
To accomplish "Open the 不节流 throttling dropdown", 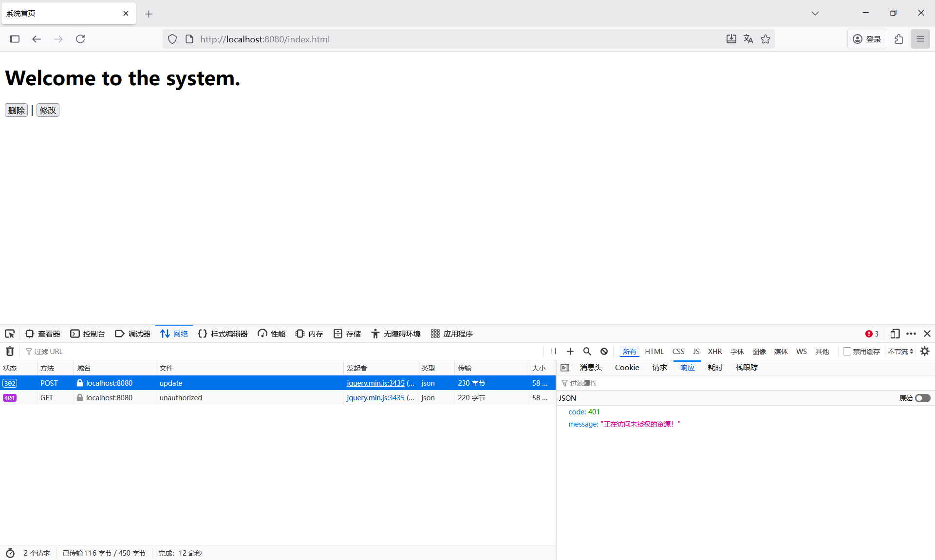I will [900, 351].
